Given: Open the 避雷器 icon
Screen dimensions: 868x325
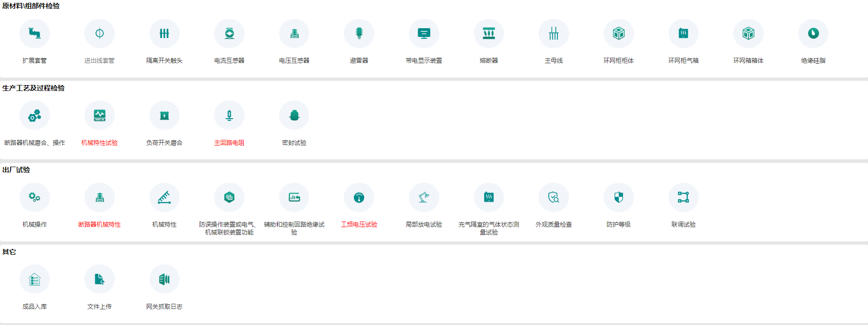Looking at the screenshot, I should [x=359, y=34].
